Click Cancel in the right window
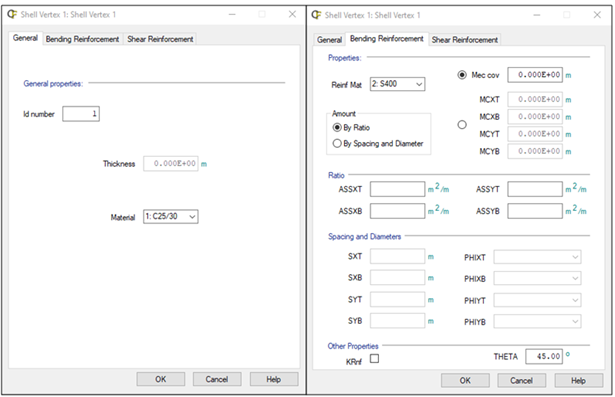 pyautogui.click(x=522, y=381)
